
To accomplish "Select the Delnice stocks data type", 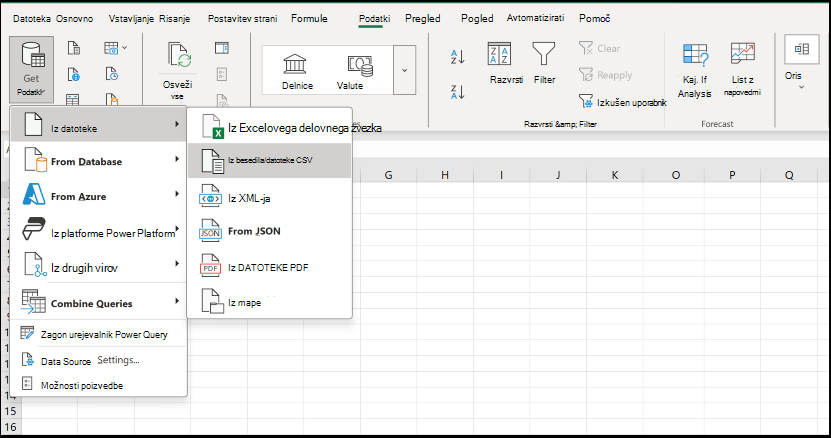I will tap(296, 71).
